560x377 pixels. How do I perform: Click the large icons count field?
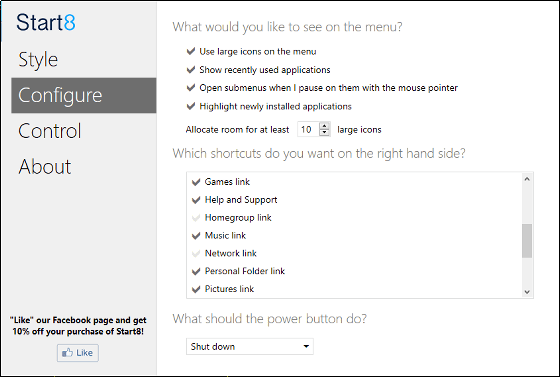pyautogui.click(x=308, y=129)
